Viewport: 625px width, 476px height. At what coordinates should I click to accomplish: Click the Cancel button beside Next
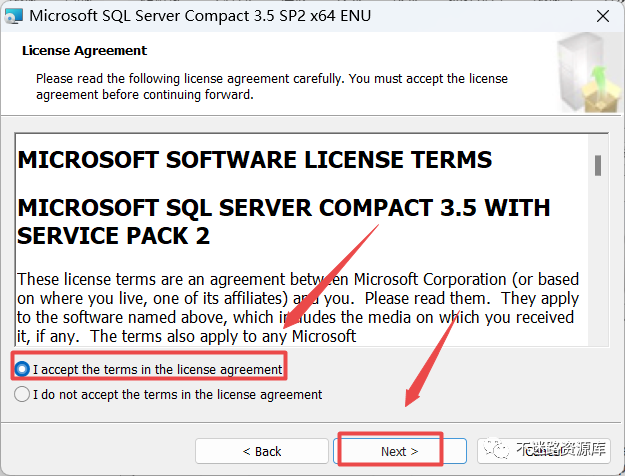point(544,451)
